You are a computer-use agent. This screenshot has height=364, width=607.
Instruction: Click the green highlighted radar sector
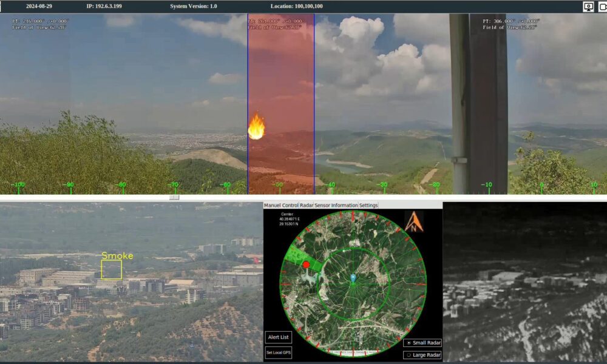pyautogui.click(x=295, y=255)
